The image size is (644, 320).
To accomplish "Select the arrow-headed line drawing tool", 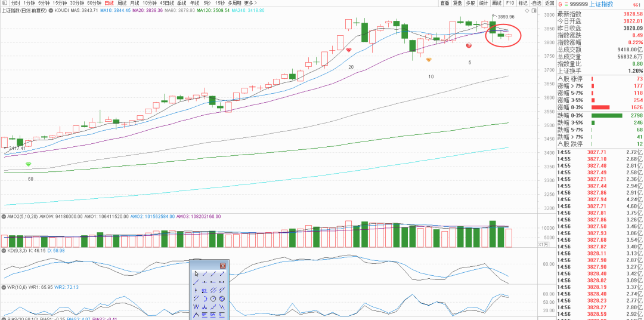I will (x=222, y=273).
